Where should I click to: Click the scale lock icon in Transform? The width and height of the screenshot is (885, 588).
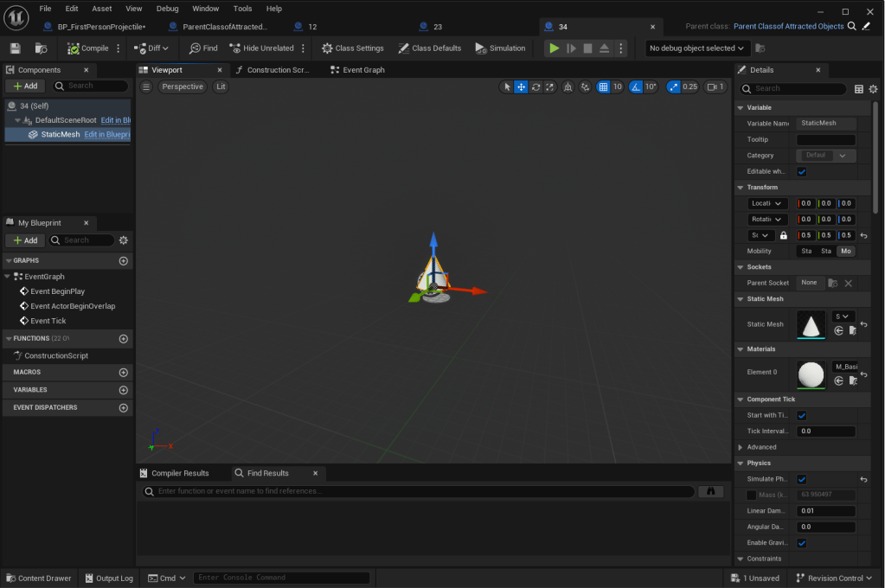(x=784, y=235)
